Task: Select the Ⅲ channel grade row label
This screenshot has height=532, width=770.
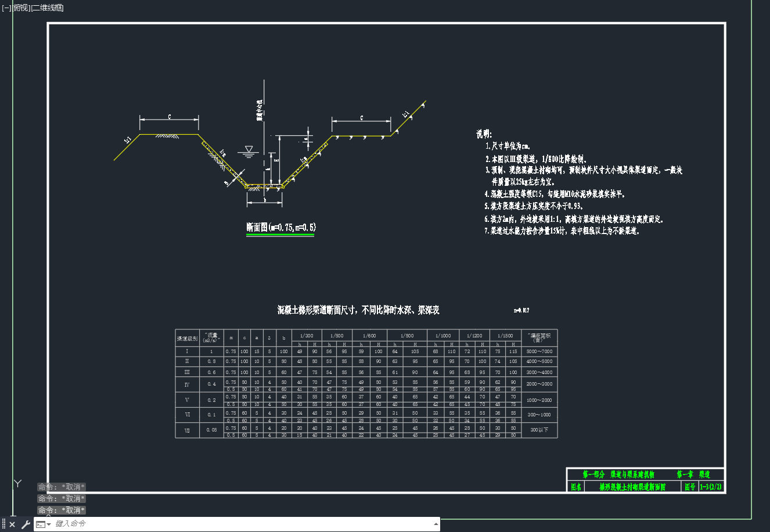Action: tap(187, 372)
